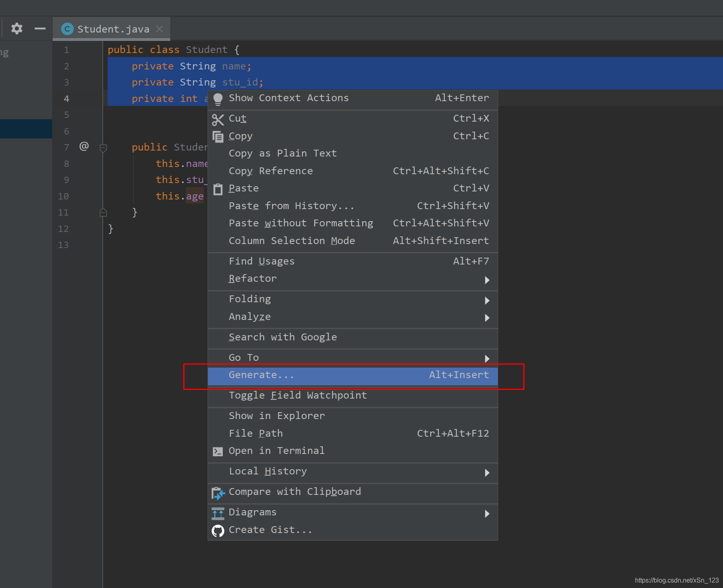The width and height of the screenshot is (723, 588).
Task: Click the scissors Cut icon
Action: tap(218, 120)
